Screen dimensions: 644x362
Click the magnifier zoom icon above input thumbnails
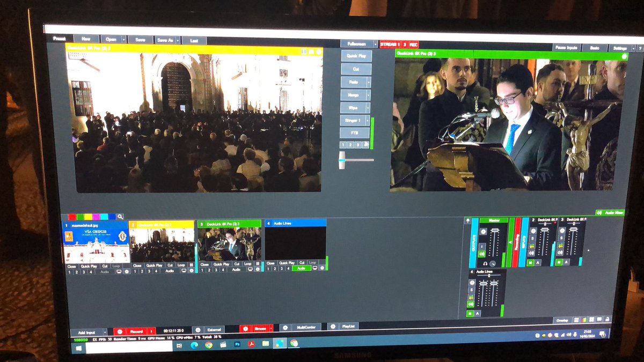coord(120,216)
